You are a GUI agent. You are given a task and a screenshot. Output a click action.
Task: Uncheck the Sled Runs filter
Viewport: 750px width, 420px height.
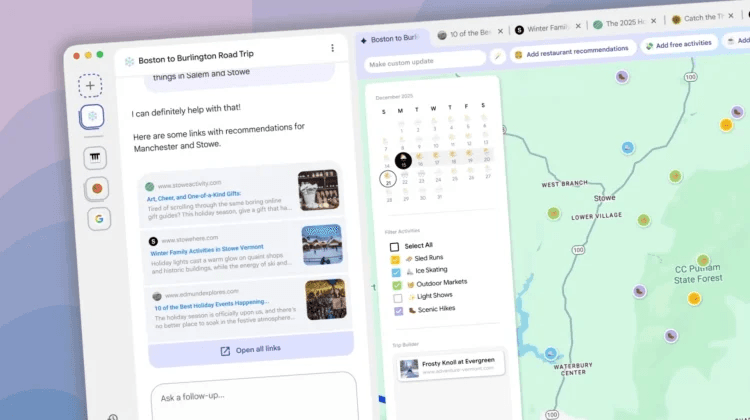coord(395,260)
